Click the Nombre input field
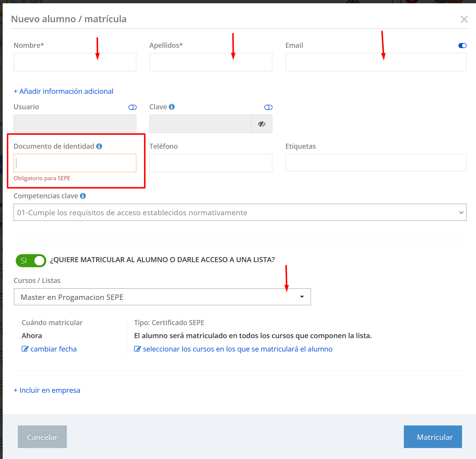The height and width of the screenshot is (459, 476). click(75, 62)
